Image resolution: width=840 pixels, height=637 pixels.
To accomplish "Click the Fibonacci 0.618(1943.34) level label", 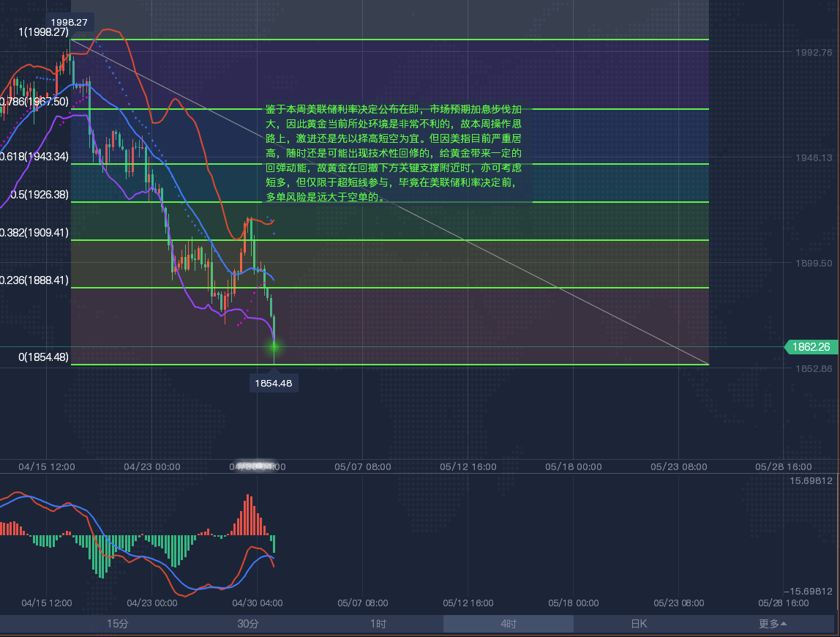I will (34, 157).
